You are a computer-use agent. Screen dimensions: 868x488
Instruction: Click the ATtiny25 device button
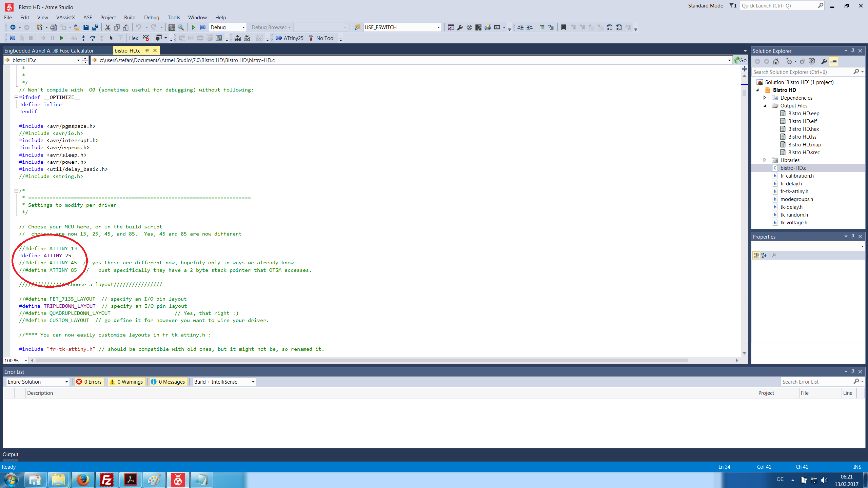click(290, 38)
